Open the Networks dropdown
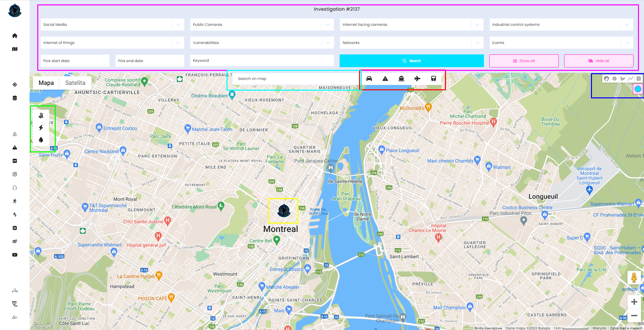The image size is (644, 330). coord(412,43)
